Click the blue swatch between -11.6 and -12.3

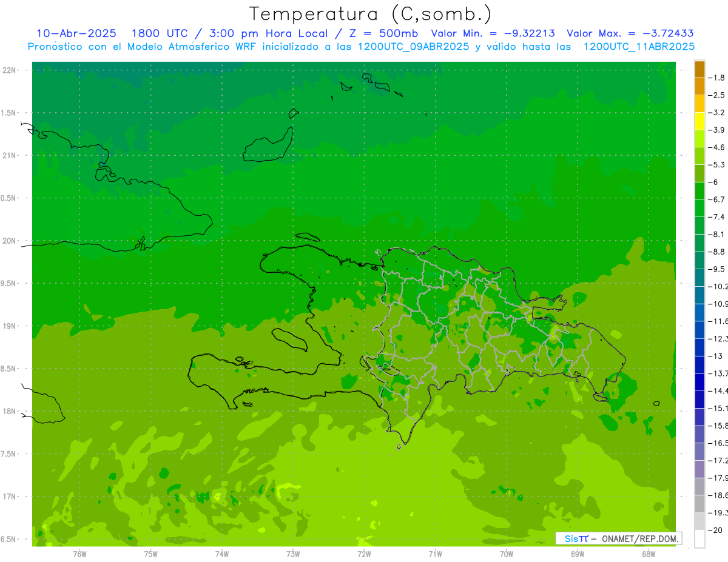coord(699,330)
